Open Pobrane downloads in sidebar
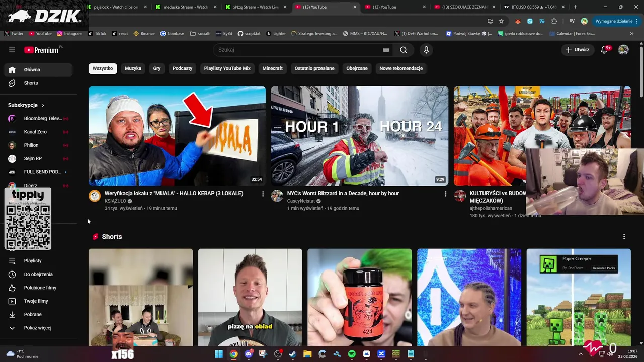 pyautogui.click(x=38, y=314)
